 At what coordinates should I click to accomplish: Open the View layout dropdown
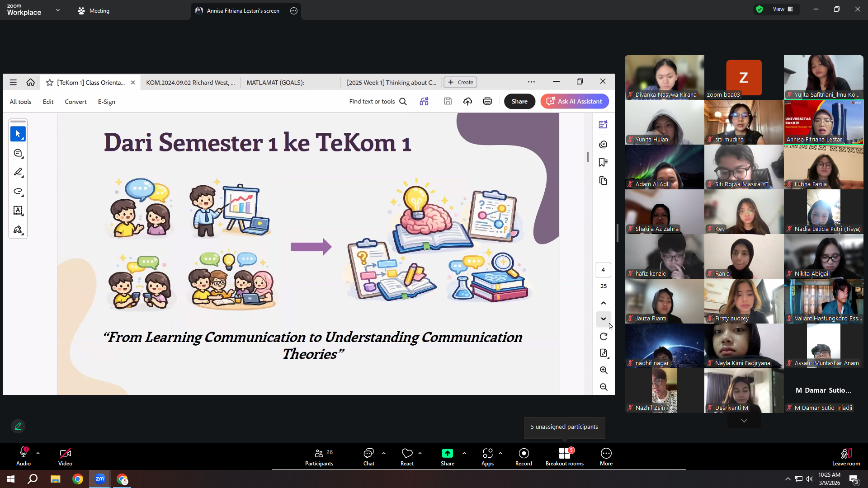pos(783,9)
